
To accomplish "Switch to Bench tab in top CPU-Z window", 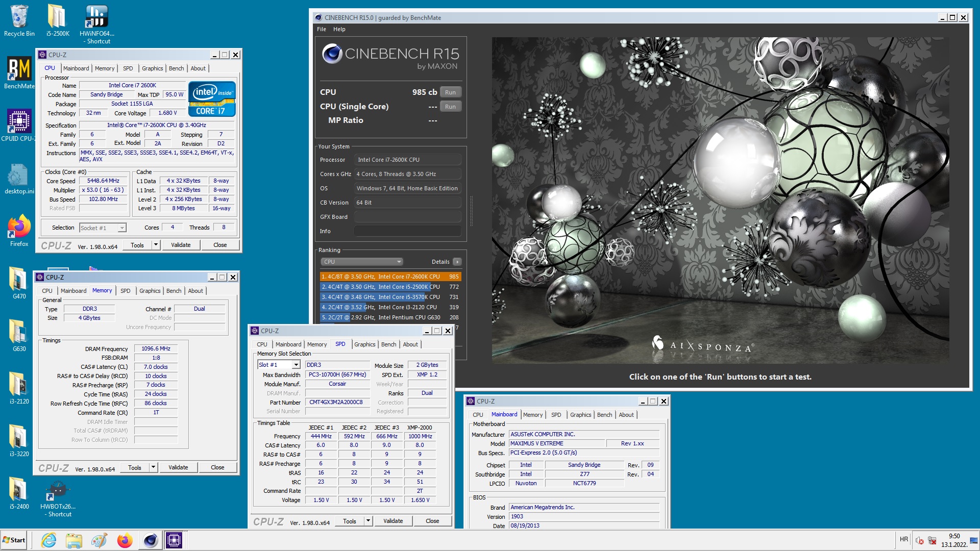I will click(176, 68).
